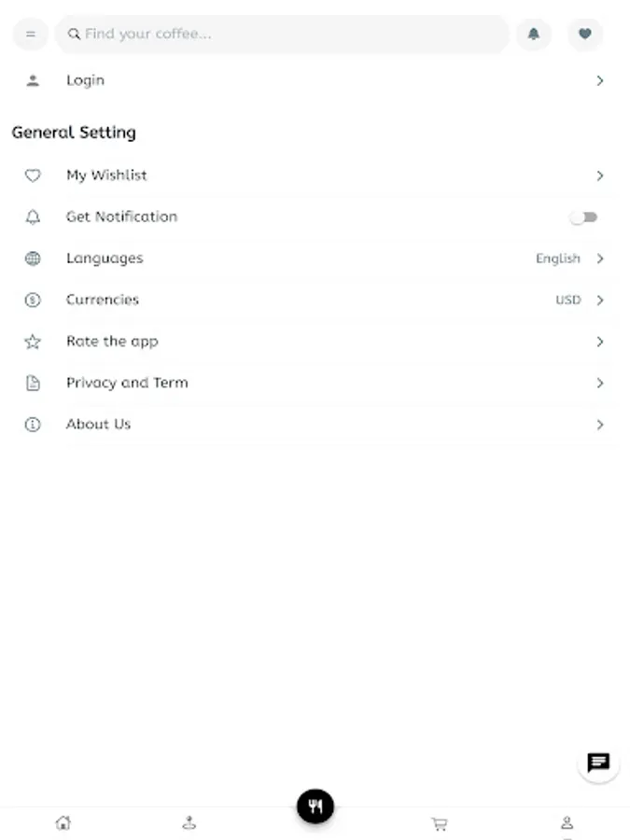Tap the notification bell icon in header

click(x=534, y=35)
